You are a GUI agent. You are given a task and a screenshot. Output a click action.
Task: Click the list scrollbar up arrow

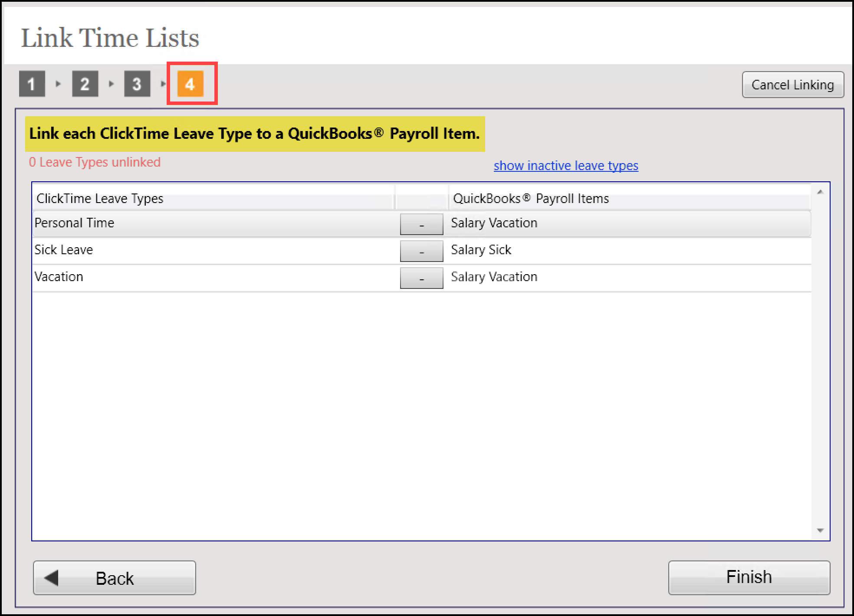820,192
